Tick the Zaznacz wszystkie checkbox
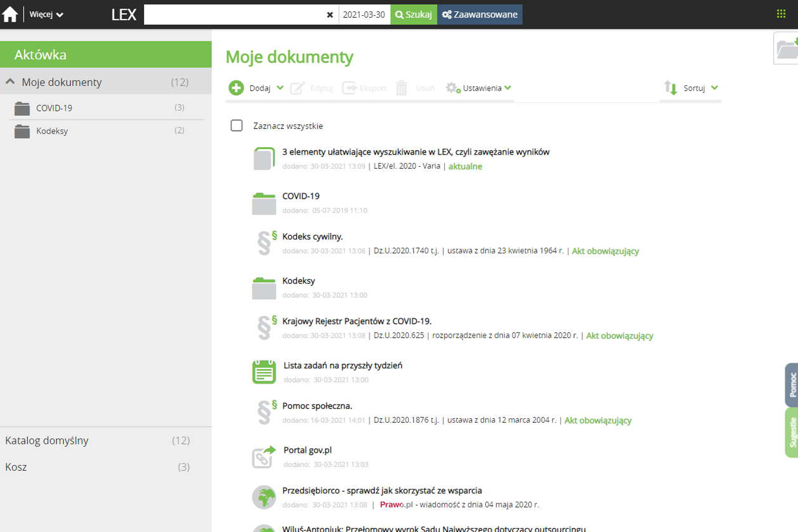 pyautogui.click(x=236, y=126)
